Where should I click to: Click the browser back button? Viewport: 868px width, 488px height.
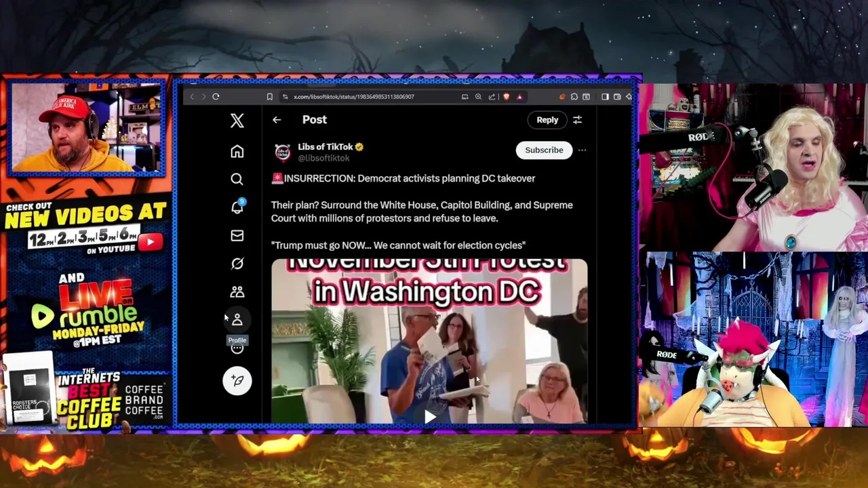click(192, 97)
